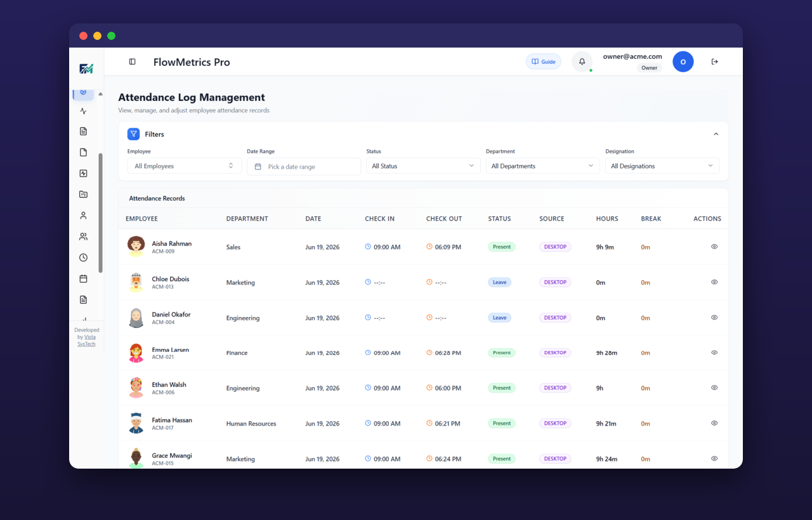Open the notifications bell
This screenshot has height=520, width=812.
(x=582, y=62)
